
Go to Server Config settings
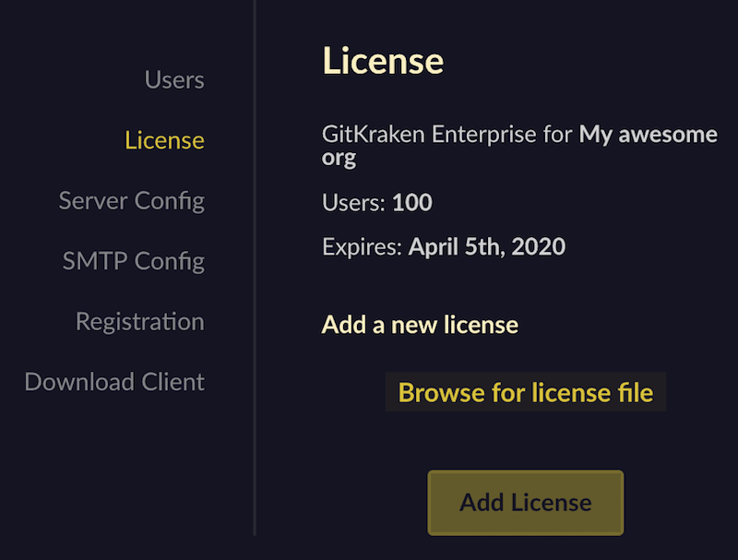[x=131, y=200]
